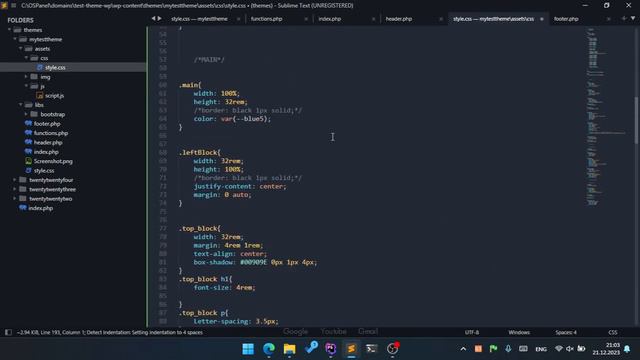Click the microphone icon in the system tray

tap(508, 349)
